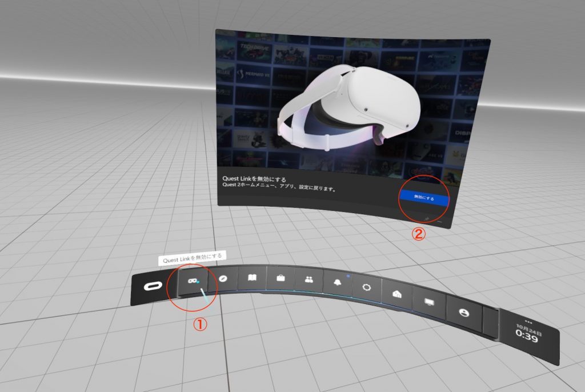This screenshot has height=392, width=585.
Task: Open Notifications via the bell icon
Action: (x=337, y=282)
